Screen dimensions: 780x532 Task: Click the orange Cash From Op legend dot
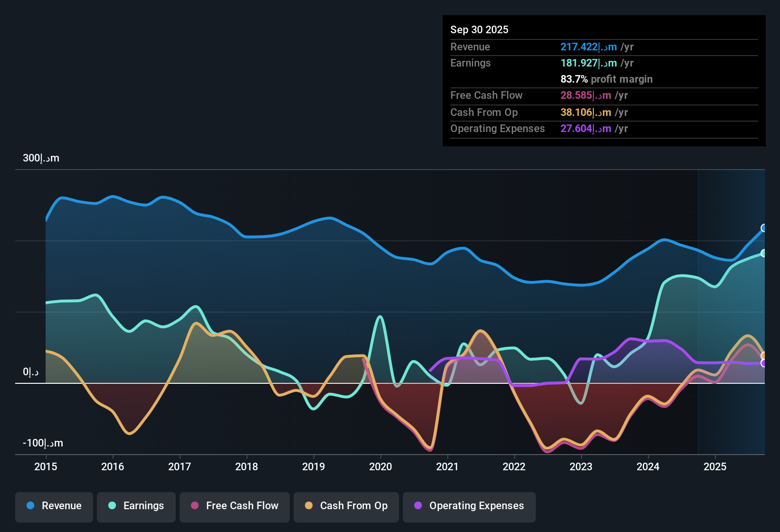click(x=309, y=506)
